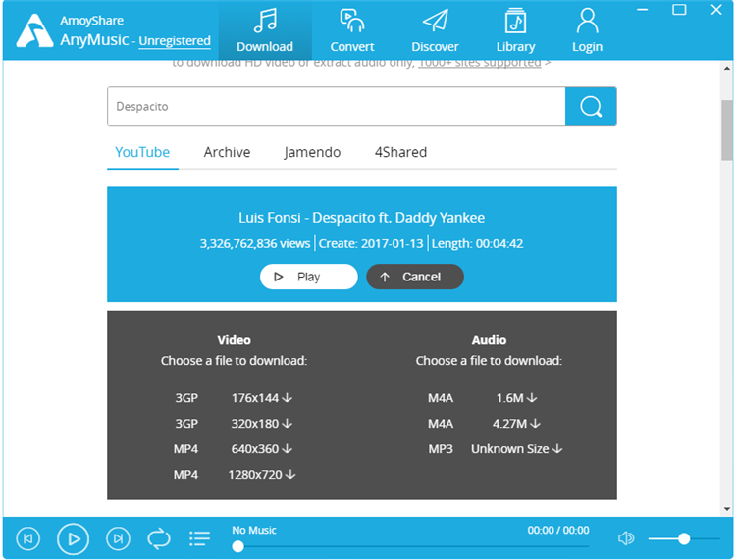
Task: Click the scrollbar down arrow
Action: [x=726, y=509]
